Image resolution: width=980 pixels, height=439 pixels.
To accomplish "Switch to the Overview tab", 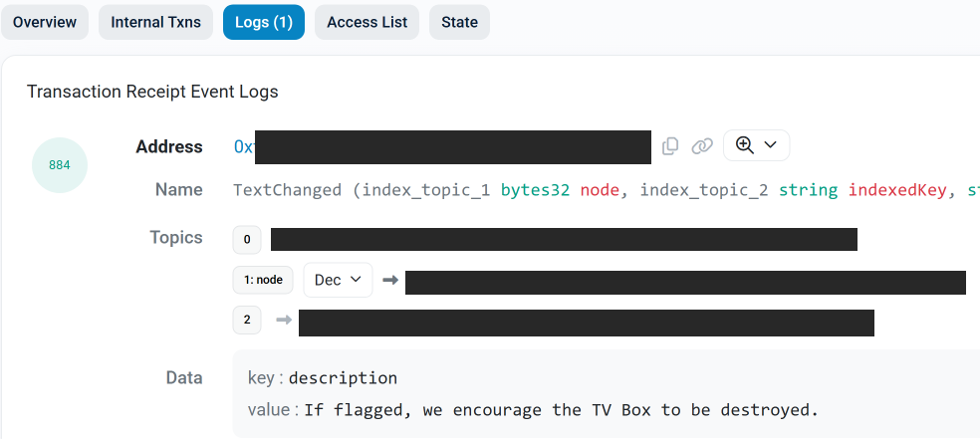I will click(45, 22).
